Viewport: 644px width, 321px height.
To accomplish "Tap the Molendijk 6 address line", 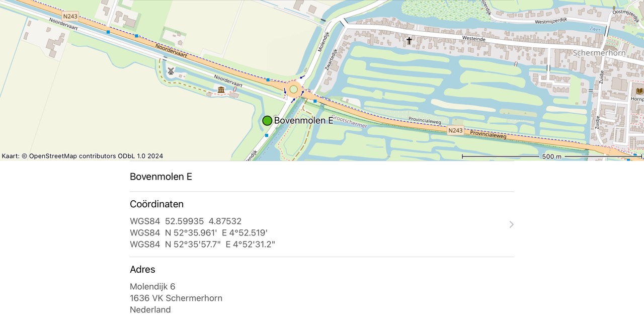I will click(x=152, y=287).
